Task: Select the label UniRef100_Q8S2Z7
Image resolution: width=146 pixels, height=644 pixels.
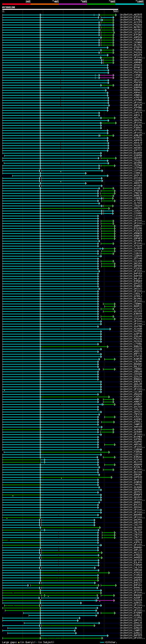Action: [131, 80]
